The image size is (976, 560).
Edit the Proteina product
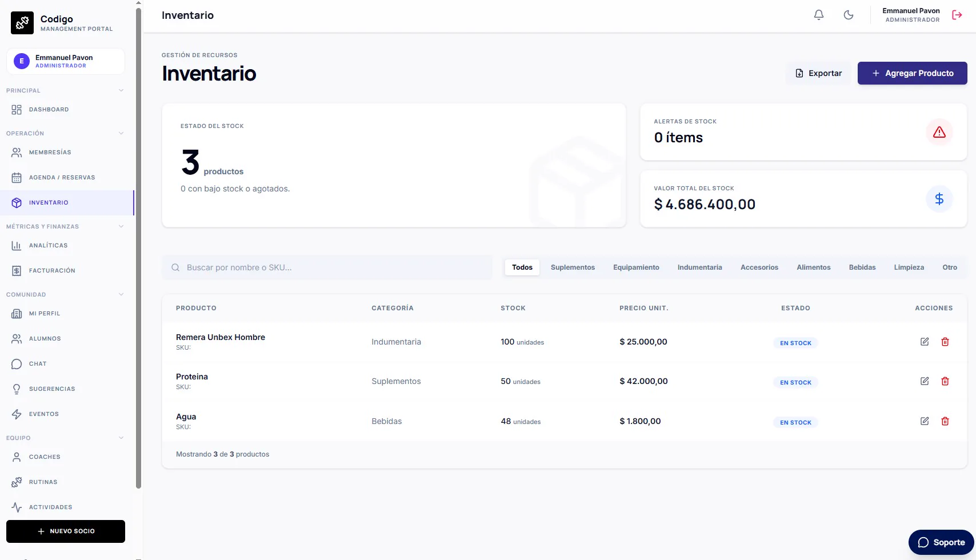pyautogui.click(x=925, y=381)
